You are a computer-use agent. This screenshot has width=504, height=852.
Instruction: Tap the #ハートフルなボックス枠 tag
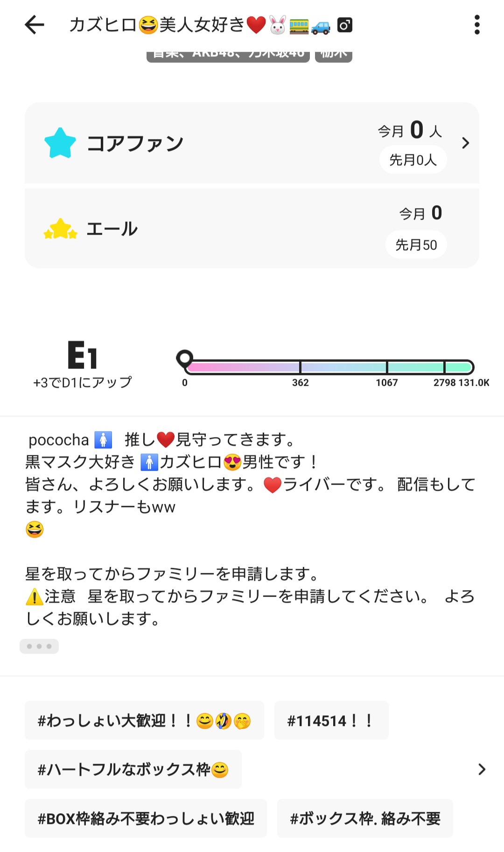tap(133, 769)
